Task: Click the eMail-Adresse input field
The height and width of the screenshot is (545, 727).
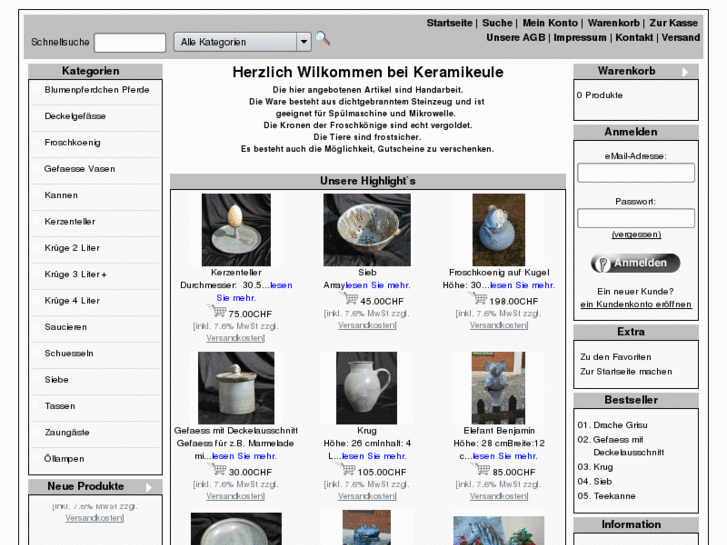Action: click(636, 173)
